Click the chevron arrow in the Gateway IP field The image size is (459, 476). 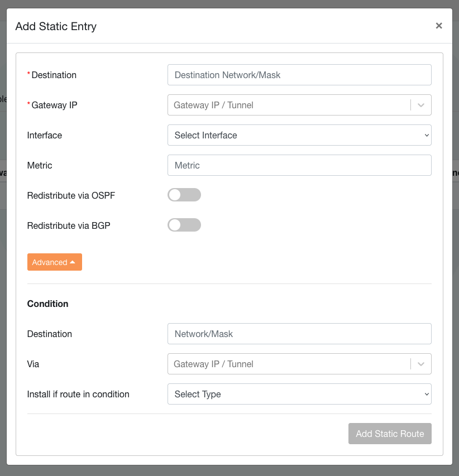pos(421,105)
